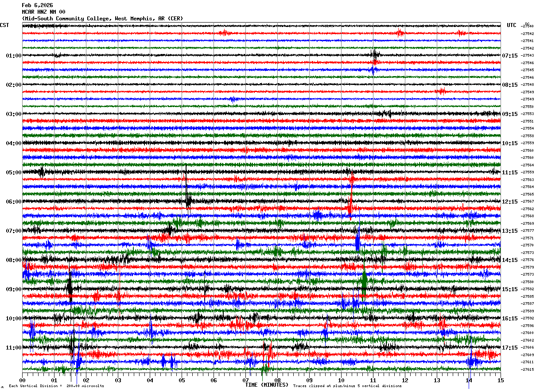
Task: Click the DC offset value -27606
Action: 528,347
